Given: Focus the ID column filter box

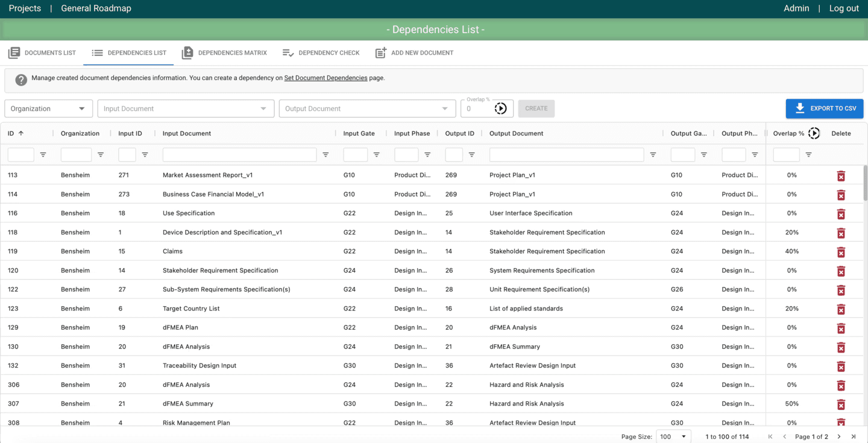Looking at the screenshot, I should [21, 155].
